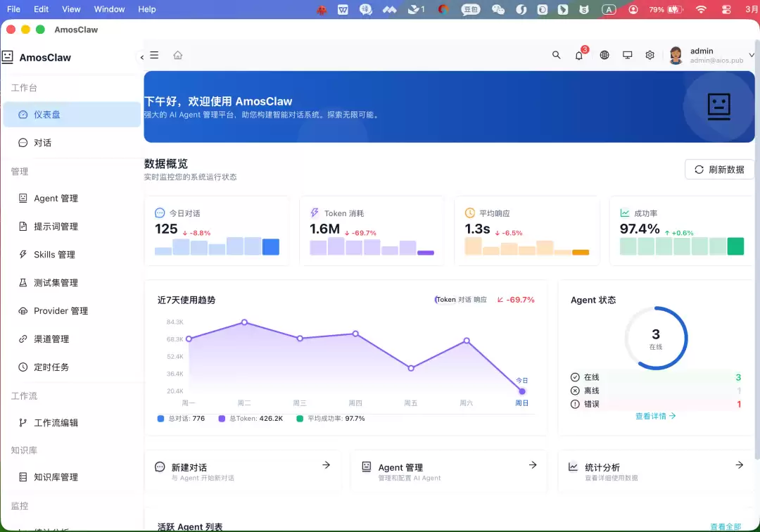Select the 对话 legend toggle in trend chart
Image resolution: width=760 pixels, height=532 pixels.
[x=464, y=300]
